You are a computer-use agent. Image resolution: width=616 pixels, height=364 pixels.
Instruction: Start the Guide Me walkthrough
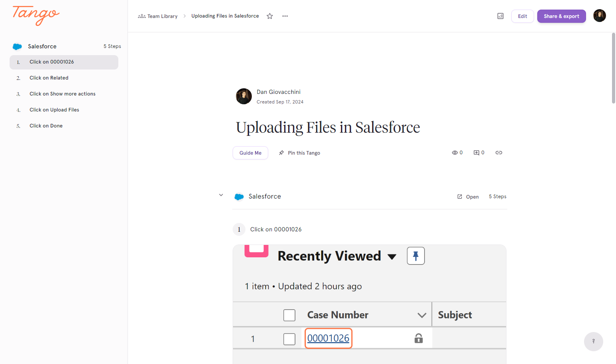click(250, 153)
